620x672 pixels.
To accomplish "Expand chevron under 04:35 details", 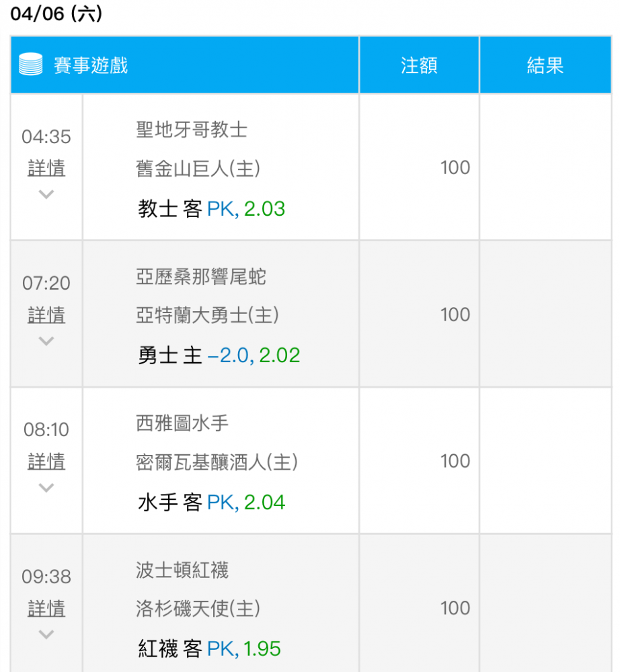I will click(46, 194).
